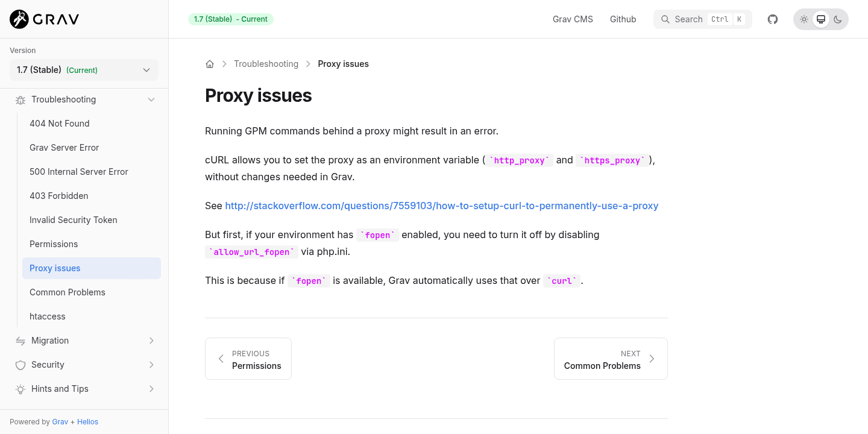Screen dimensions: 868x434
Task: Open the Version dropdown showing 1.7 (Stable)
Action: tap(84, 70)
